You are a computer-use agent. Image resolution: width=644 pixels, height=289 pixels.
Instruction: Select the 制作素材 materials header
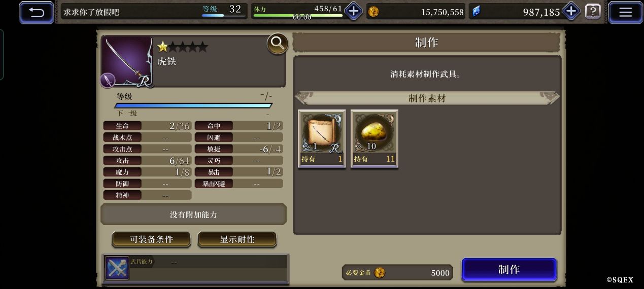point(427,98)
